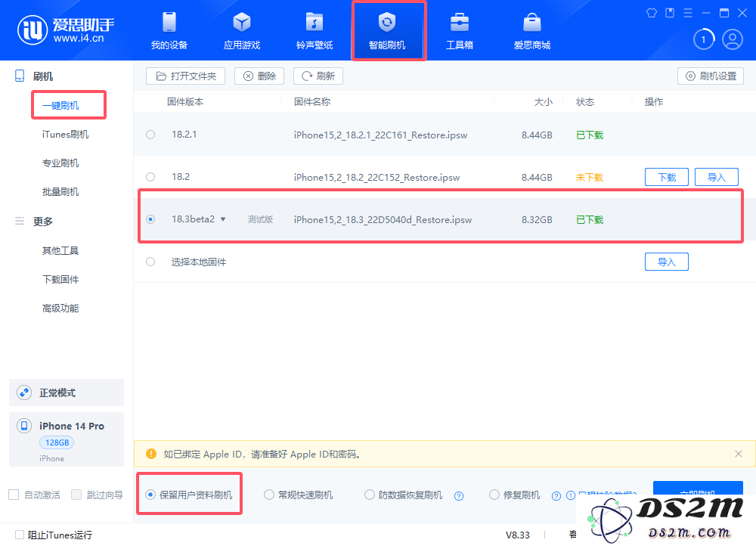Viewport: 756px width, 546px height.
Task: Expand the 18.3beta2 version dropdown arrow
Action: coord(223,219)
